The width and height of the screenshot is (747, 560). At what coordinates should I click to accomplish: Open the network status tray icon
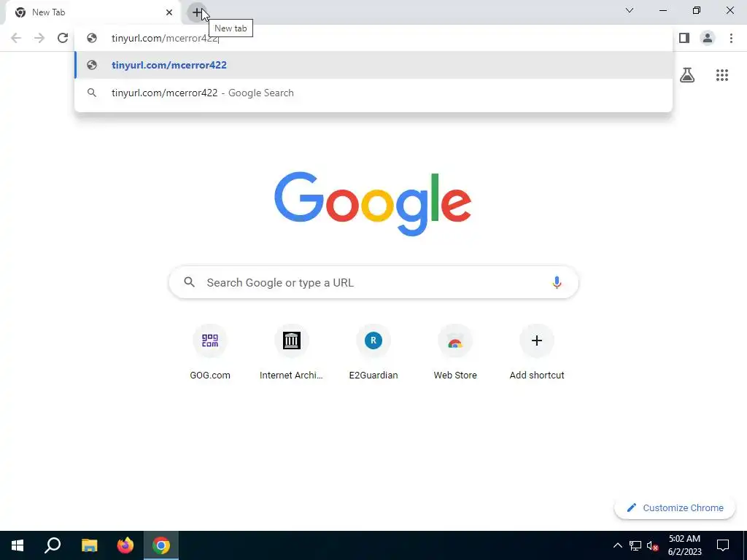[635, 545]
